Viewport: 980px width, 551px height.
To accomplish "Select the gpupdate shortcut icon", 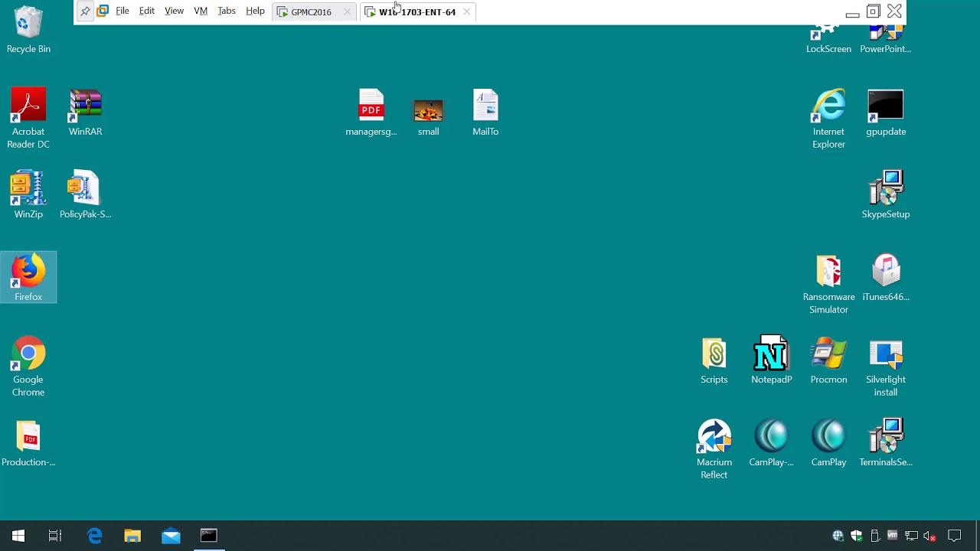I will coord(886,112).
